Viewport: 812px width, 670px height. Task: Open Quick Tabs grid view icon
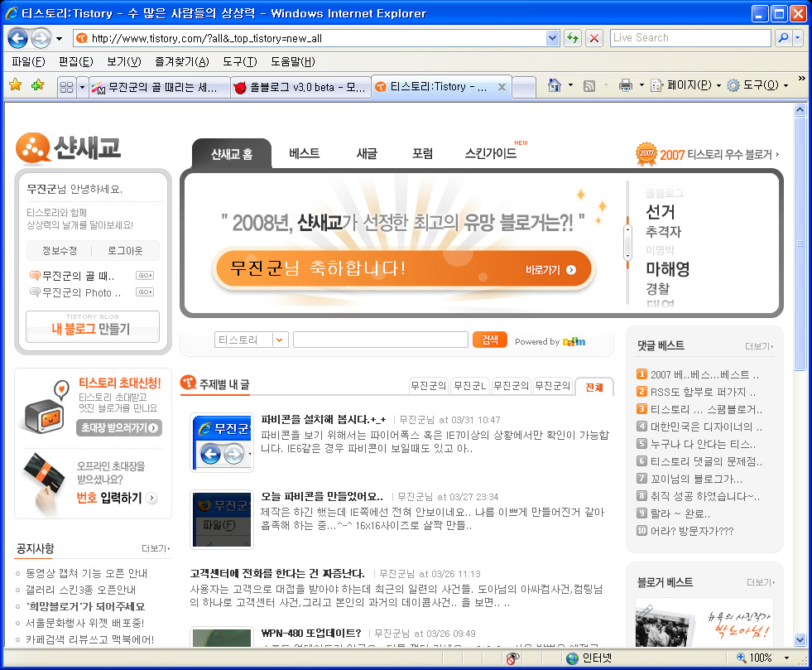tap(66, 87)
